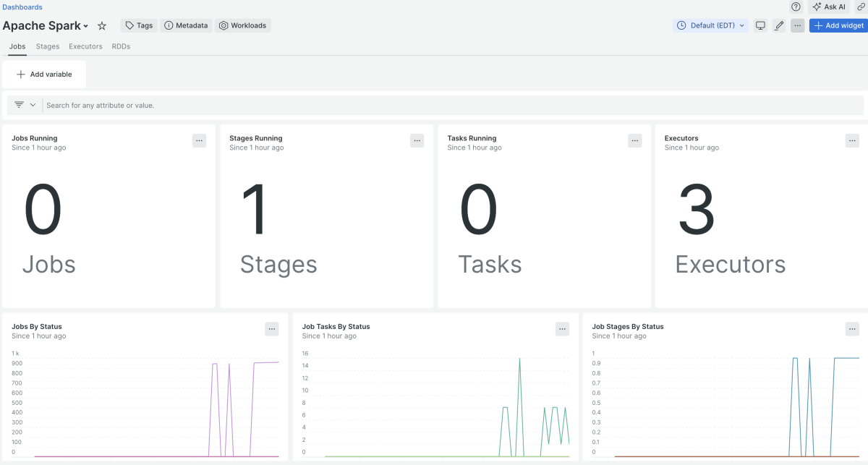Go to Dashboards breadcrumb link
868x465 pixels.
(x=22, y=7)
